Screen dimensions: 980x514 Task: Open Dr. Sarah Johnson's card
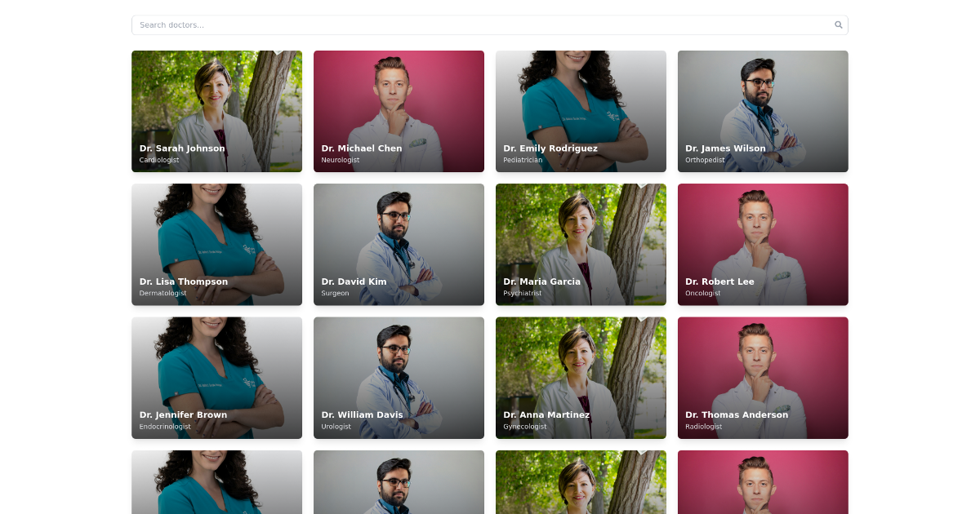(216, 111)
